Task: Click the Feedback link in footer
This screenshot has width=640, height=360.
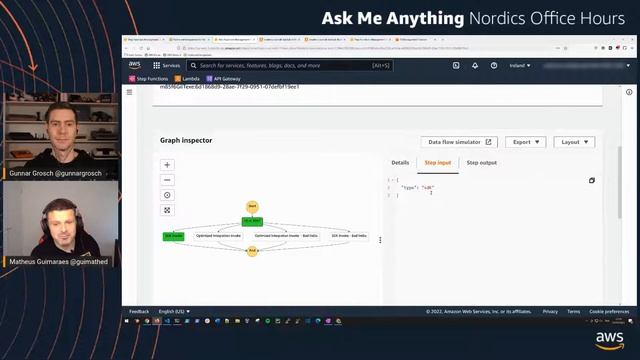Action: point(139,311)
